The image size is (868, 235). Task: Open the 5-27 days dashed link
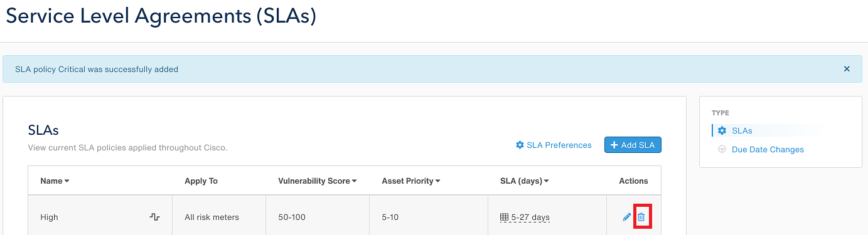point(530,217)
